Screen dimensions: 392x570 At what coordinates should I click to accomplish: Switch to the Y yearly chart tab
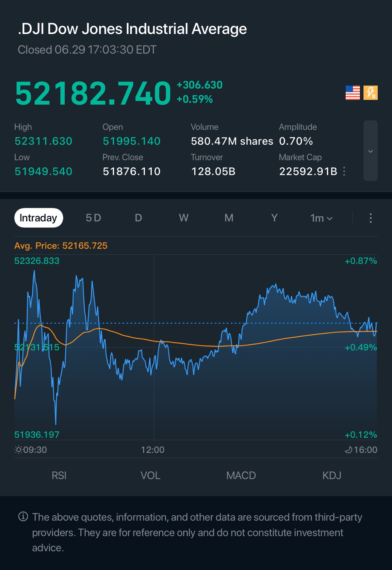pyautogui.click(x=274, y=218)
